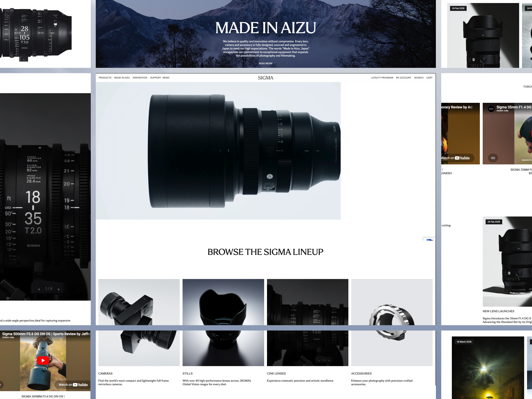The width and height of the screenshot is (532, 399).
Task: Click the large 135mm lens hero image
Action: (218, 151)
